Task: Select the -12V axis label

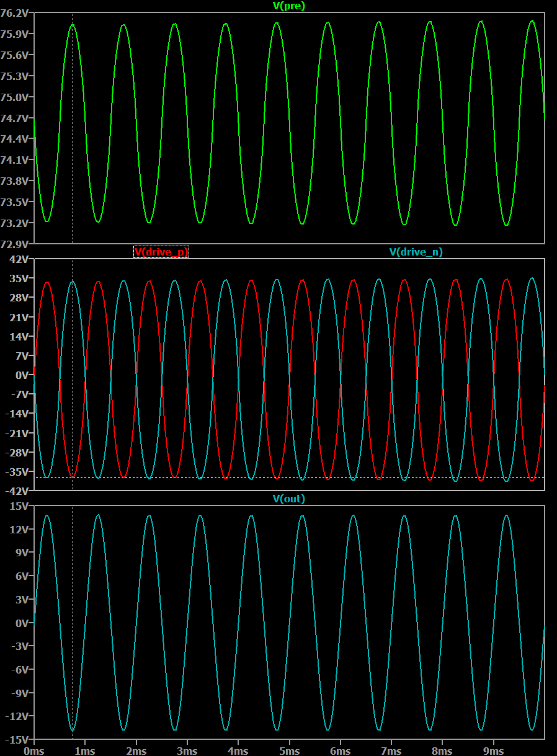Action: pos(17,717)
